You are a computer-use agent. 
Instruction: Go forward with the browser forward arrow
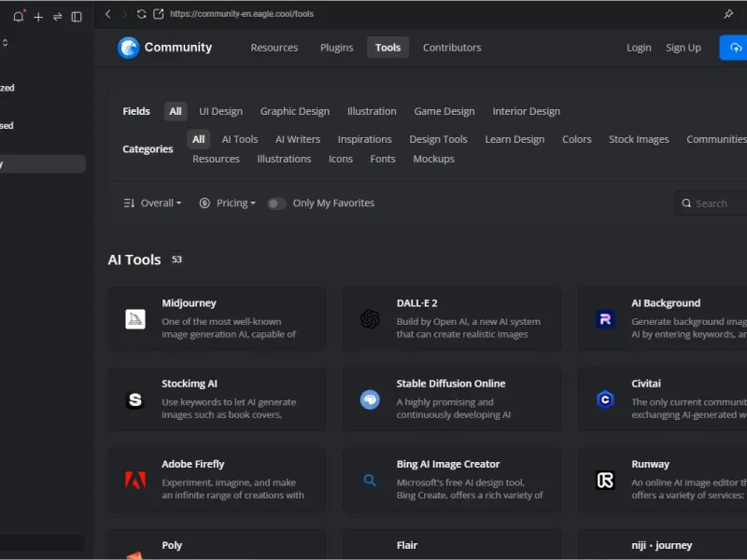click(125, 14)
